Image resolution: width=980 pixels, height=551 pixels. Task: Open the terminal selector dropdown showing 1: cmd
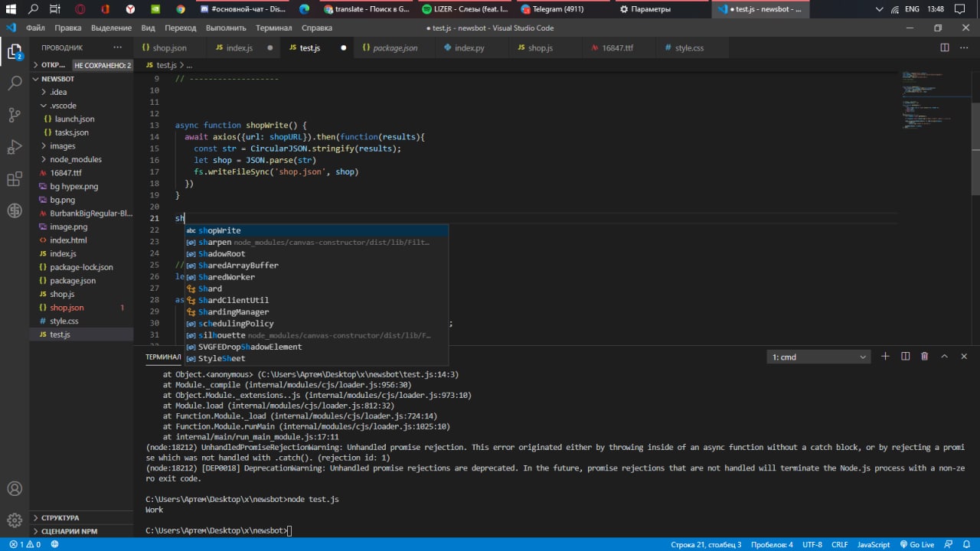(819, 357)
